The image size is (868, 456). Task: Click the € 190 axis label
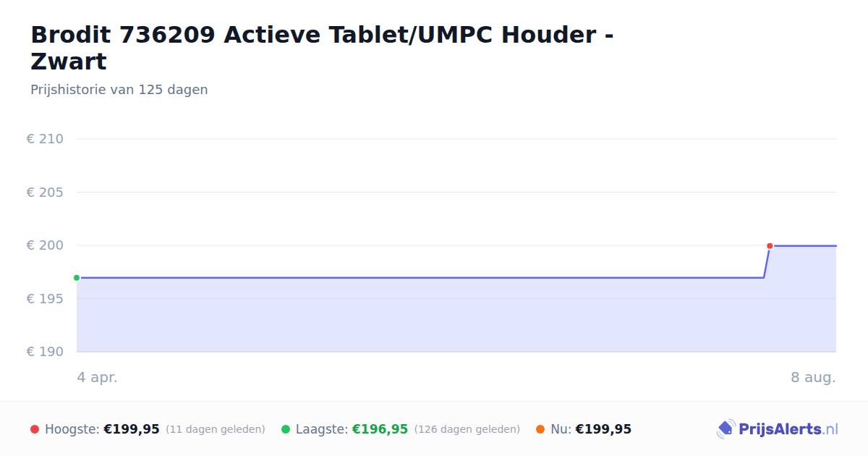click(x=45, y=352)
